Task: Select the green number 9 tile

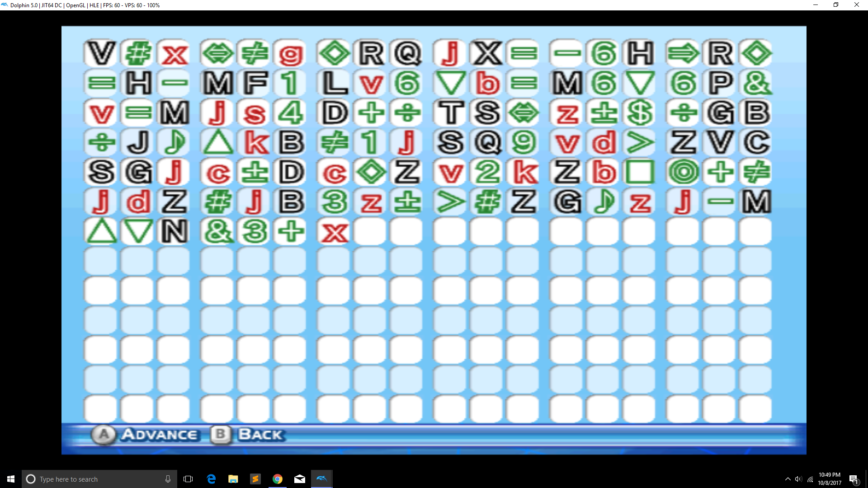Action: coord(524,143)
